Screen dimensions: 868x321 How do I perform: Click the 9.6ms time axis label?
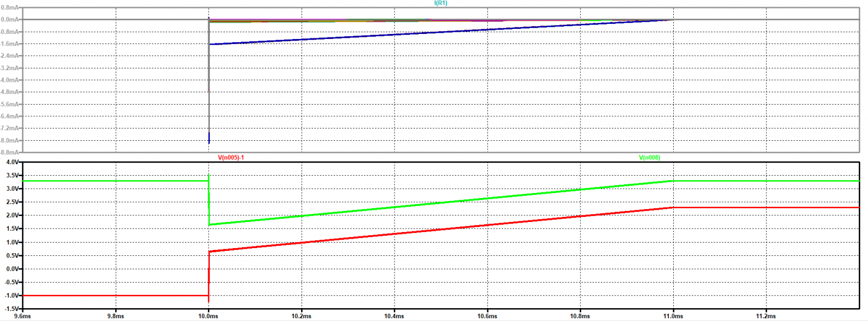tap(22, 316)
